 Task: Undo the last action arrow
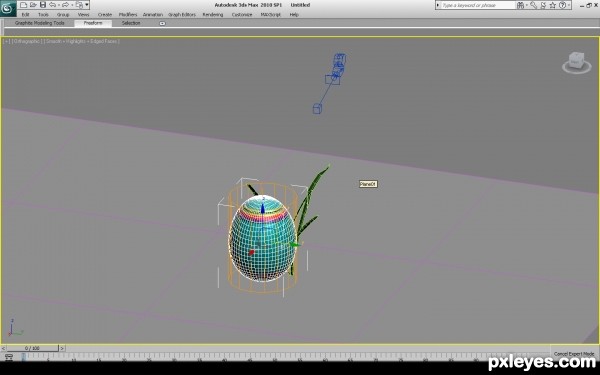tap(52, 5)
